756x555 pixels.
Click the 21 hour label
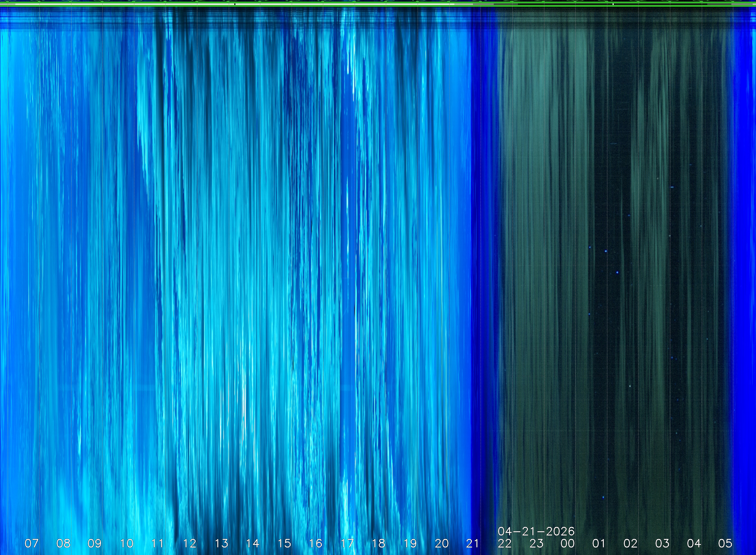click(x=473, y=543)
